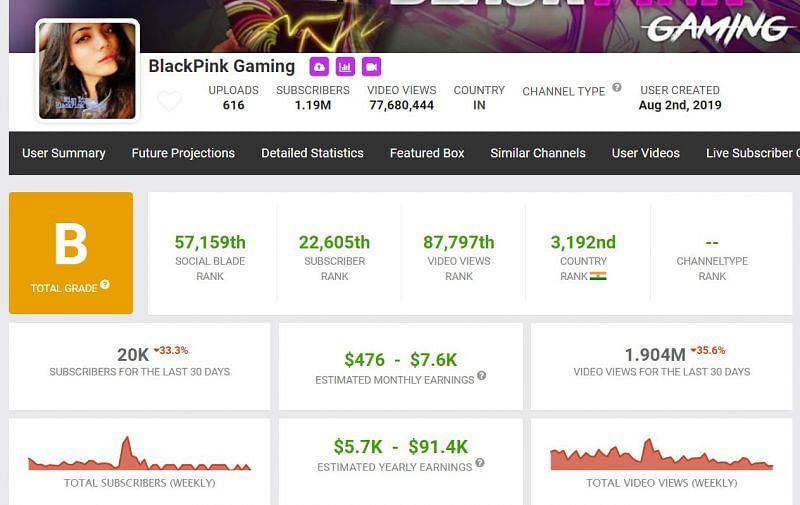Click the Channeltype Rank dashes value
The image size is (800, 505).
pyautogui.click(x=712, y=243)
